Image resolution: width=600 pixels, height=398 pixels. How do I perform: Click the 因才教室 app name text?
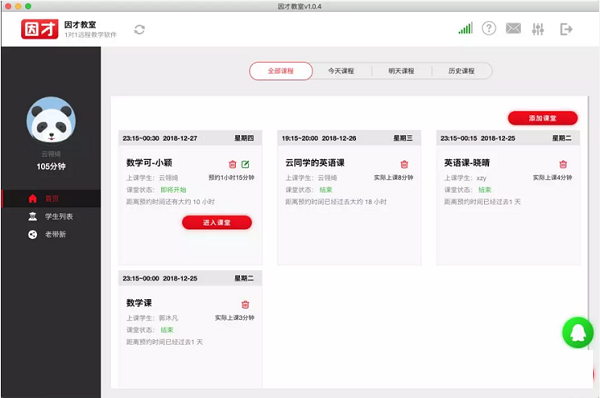coord(80,24)
